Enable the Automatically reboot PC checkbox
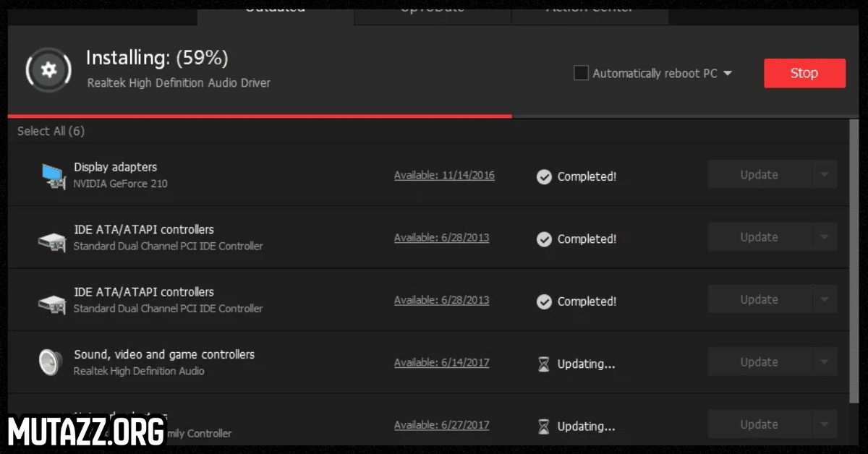The image size is (868, 454). (581, 72)
